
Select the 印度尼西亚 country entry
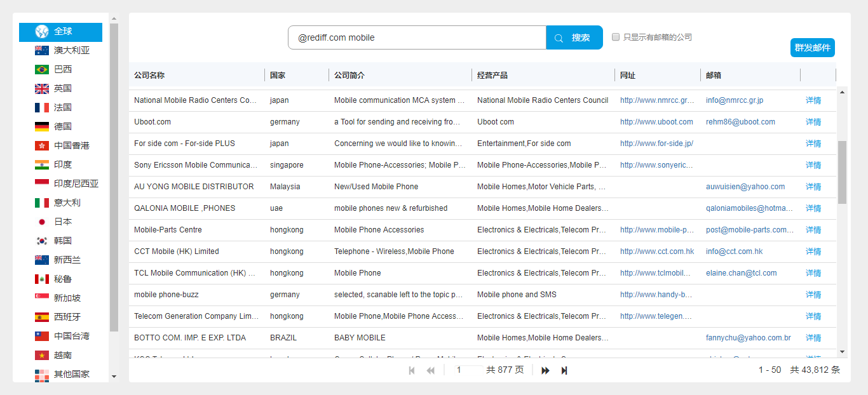60,184
